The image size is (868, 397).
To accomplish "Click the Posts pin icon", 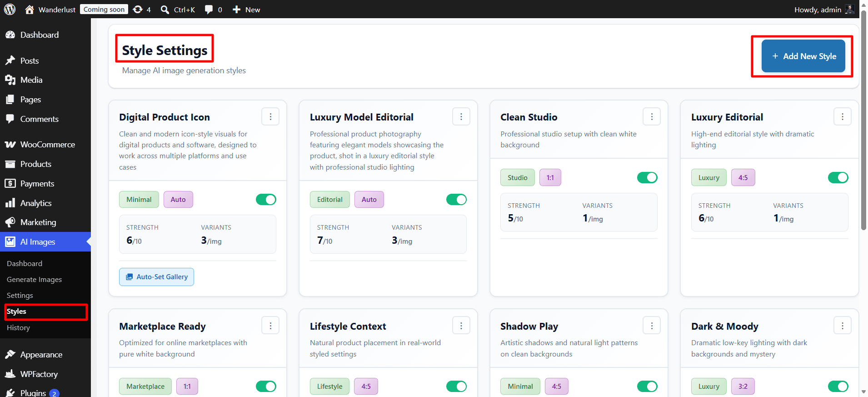I will (10, 60).
